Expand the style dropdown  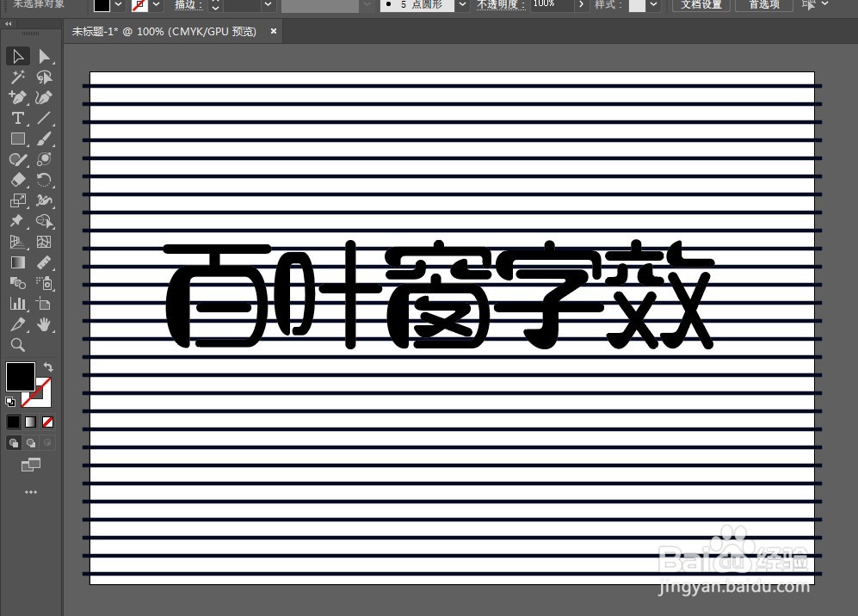coord(651,6)
